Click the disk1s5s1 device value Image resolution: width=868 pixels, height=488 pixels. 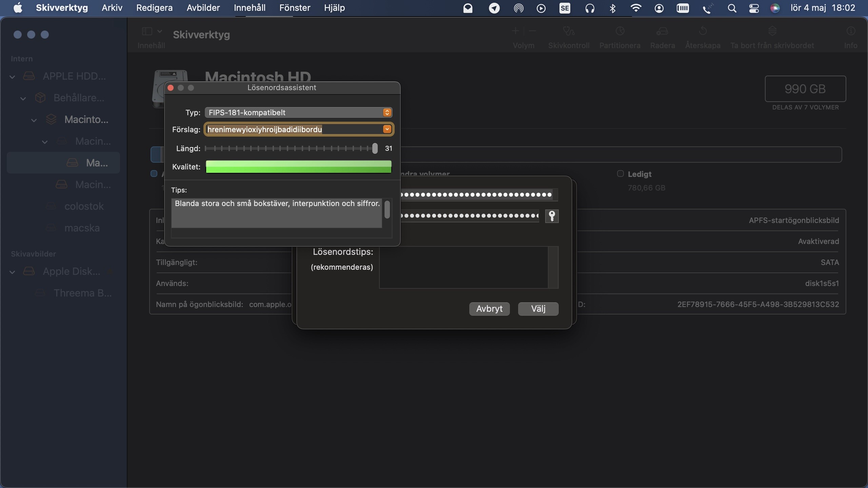pos(822,283)
